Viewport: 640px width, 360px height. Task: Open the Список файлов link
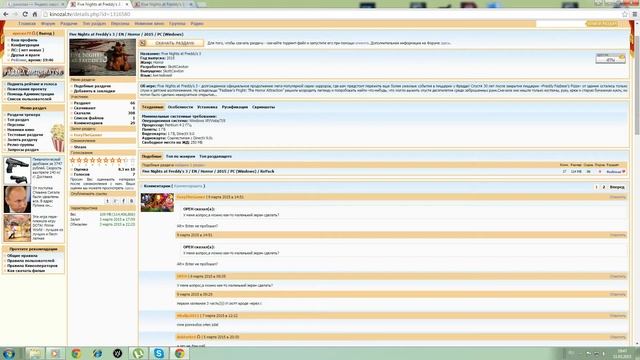89,118
